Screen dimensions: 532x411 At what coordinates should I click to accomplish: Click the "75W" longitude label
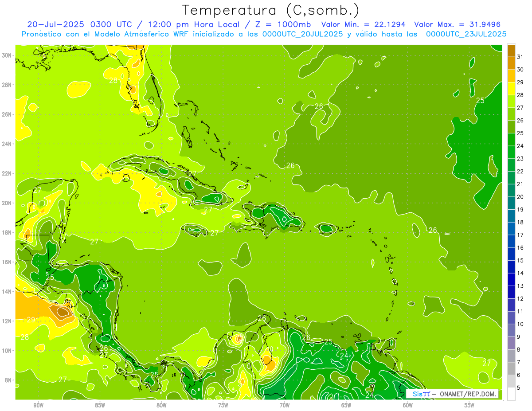pyautogui.click(x=223, y=405)
